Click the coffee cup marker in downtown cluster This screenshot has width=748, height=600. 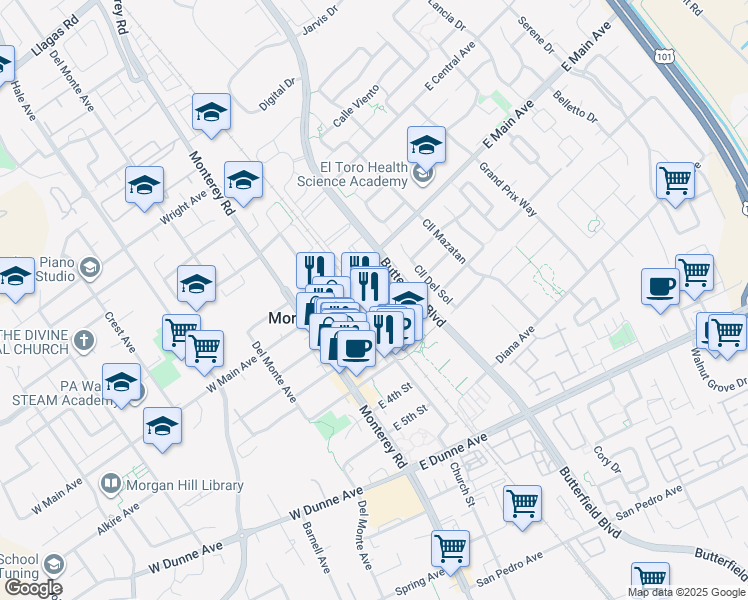pos(356,348)
